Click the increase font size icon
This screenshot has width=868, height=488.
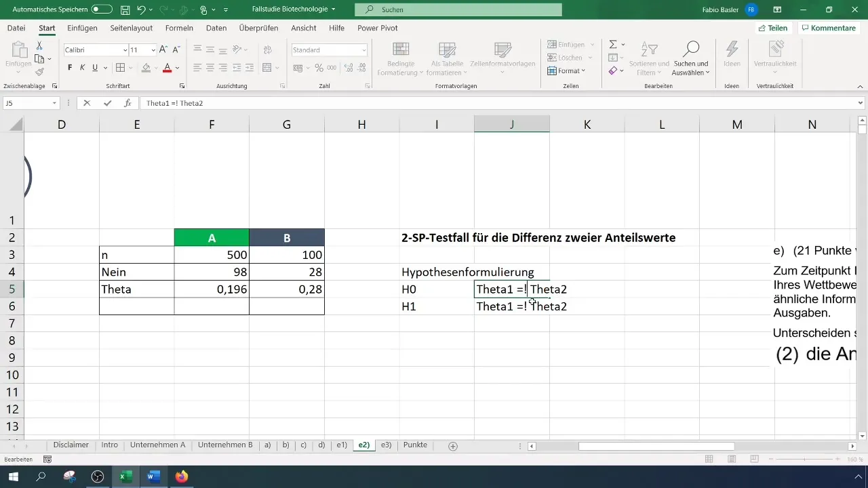[x=163, y=50]
